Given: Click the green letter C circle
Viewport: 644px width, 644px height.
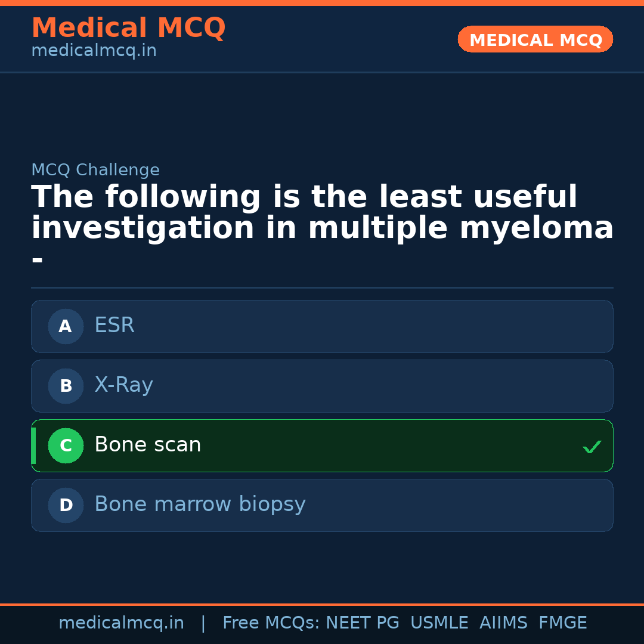Looking at the screenshot, I should pos(66,445).
